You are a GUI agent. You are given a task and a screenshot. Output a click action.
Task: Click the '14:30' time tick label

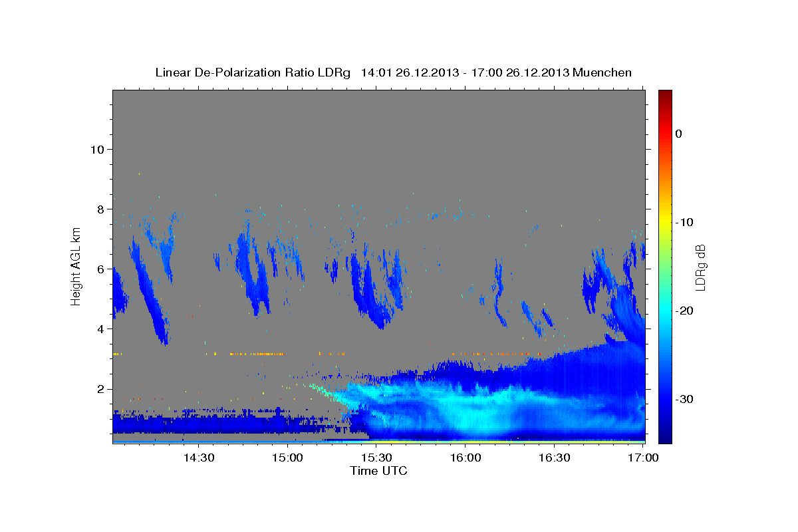[x=198, y=458]
